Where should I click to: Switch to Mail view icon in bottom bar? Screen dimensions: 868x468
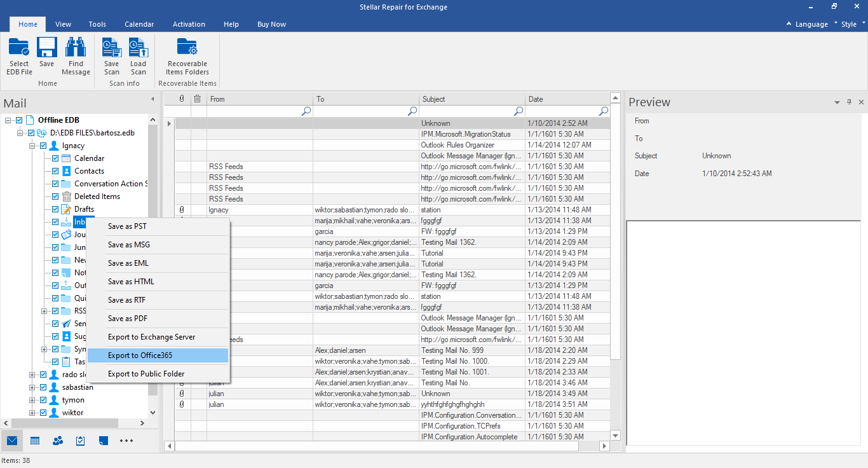click(12, 441)
